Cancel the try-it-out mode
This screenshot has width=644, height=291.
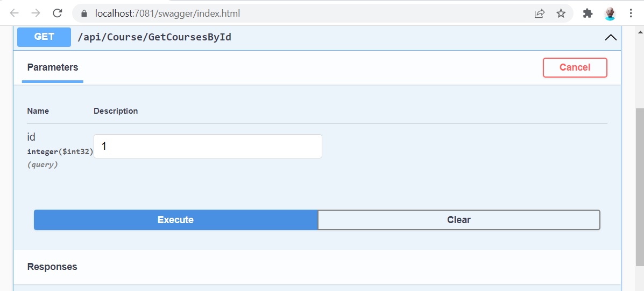pyautogui.click(x=575, y=67)
